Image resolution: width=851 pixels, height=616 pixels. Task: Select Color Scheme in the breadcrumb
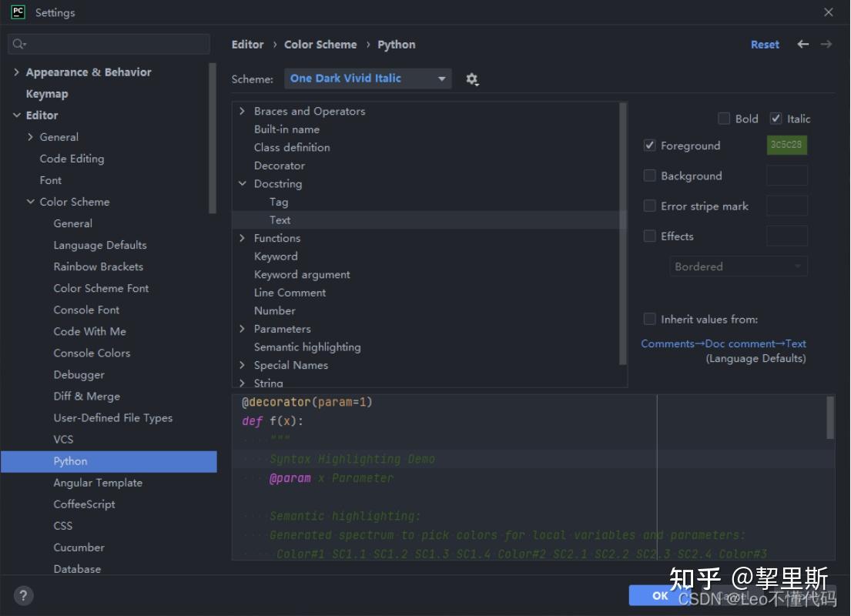click(320, 45)
